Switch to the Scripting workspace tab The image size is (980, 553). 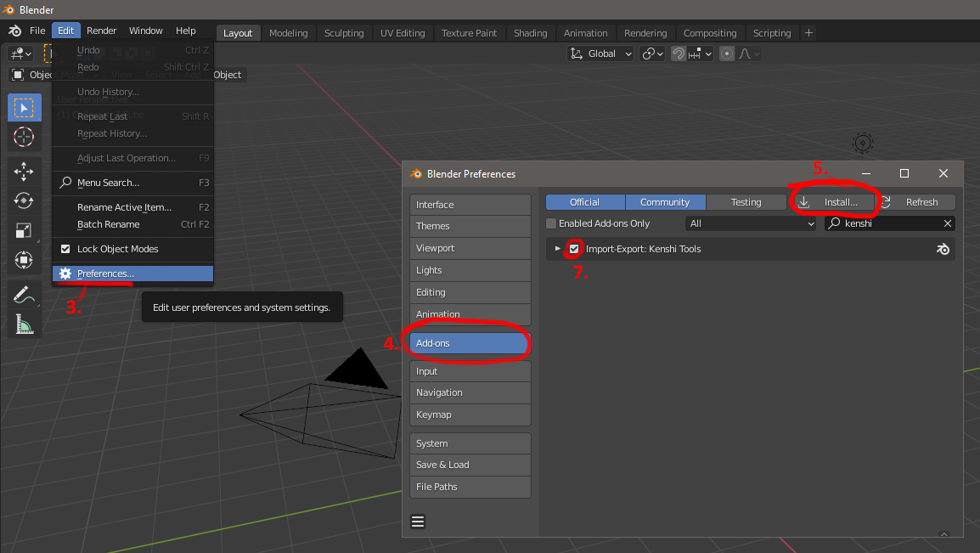772,33
